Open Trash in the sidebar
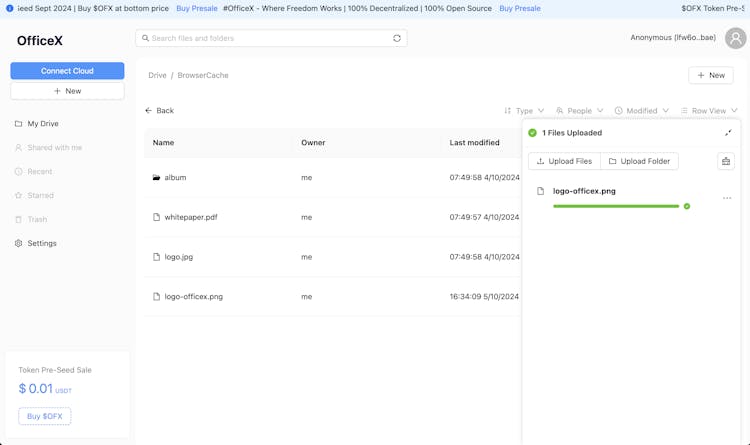 click(x=37, y=219)
